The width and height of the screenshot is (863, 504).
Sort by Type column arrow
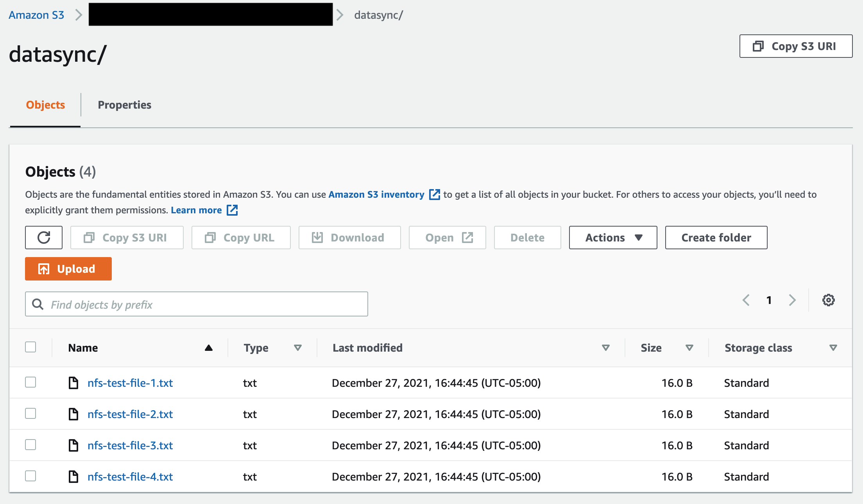[298, 348]
